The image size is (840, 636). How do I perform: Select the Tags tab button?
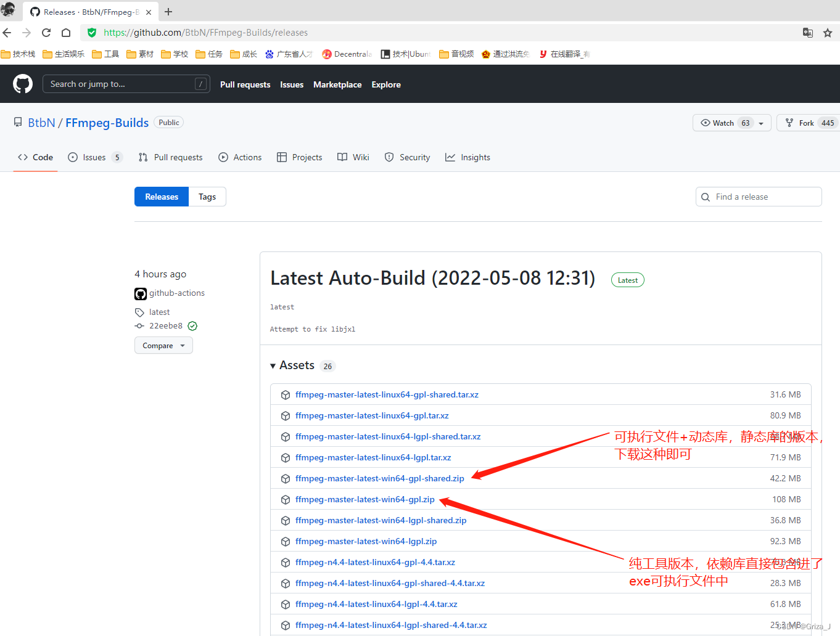pos(207,197)
